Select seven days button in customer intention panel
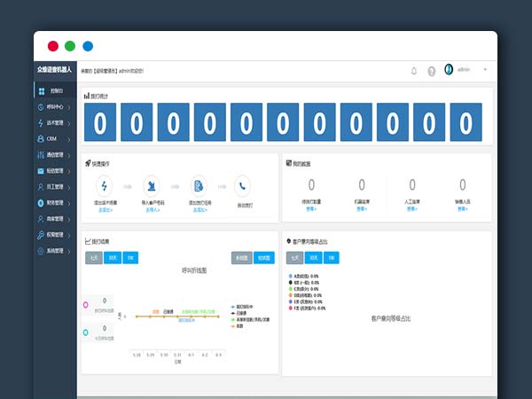Image resolution: width=532 pixels, height=399 pixels. (295, 258)
